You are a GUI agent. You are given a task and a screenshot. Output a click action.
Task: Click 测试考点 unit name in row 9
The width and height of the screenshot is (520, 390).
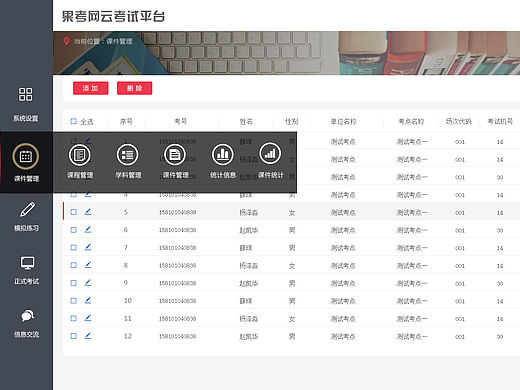pos(343,283)
